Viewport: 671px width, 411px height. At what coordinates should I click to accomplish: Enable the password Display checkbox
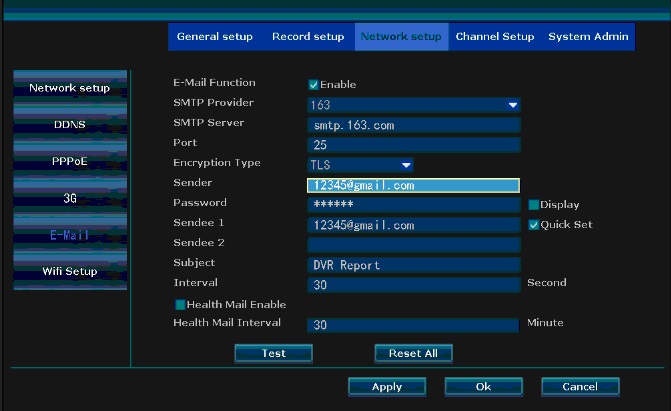[534, 205]
